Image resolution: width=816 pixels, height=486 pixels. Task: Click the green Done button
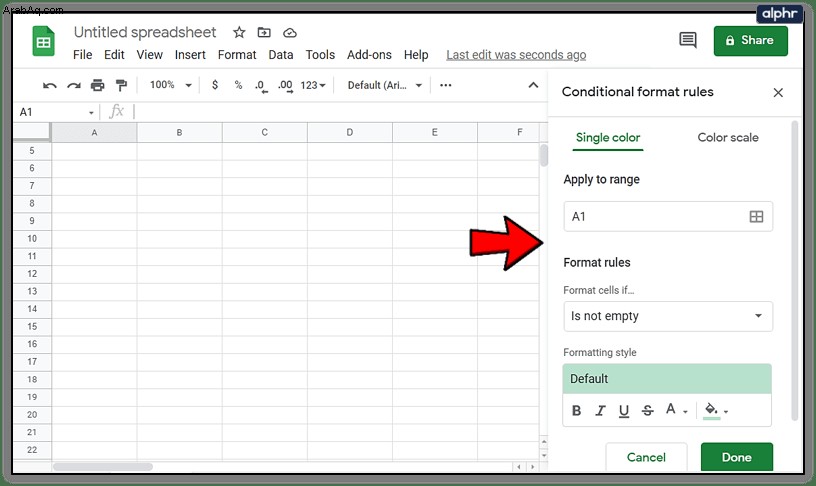click(x=736, y=457)
